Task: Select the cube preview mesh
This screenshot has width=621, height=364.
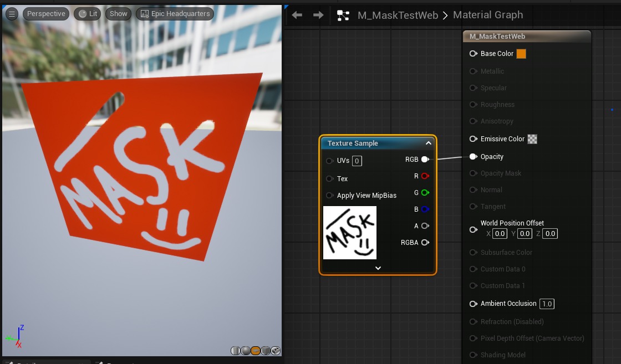Action: (266, 351)
